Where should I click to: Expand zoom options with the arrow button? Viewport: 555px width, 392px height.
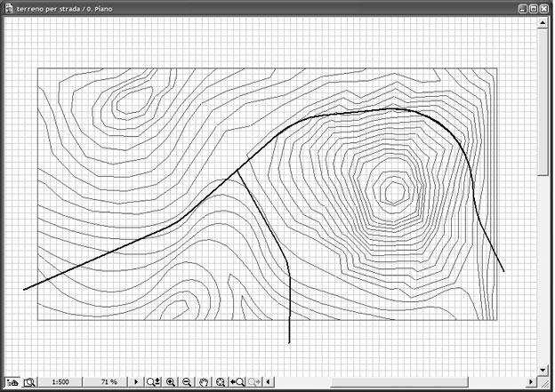(x=136, y=382)
